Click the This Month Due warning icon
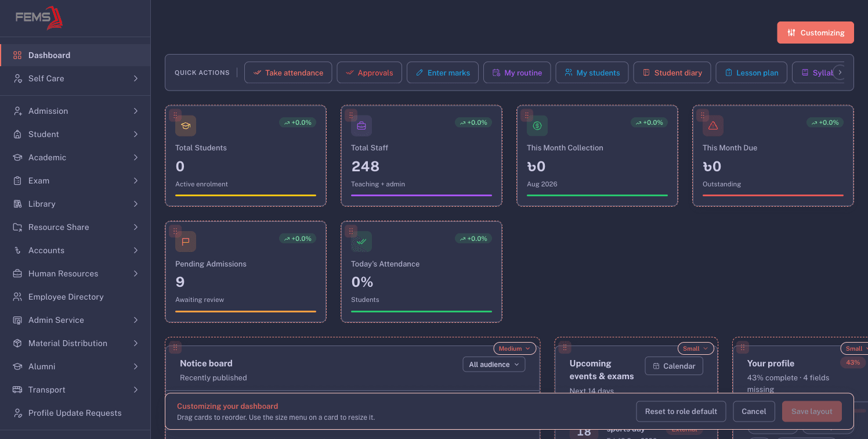Viewport: 868px width, 439px height. 713,125
